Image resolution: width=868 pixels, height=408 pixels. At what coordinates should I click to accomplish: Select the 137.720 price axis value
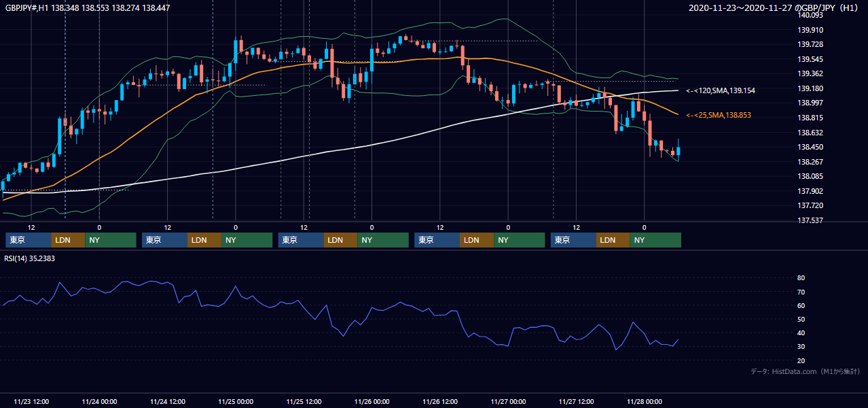click(x=810, y=205)
